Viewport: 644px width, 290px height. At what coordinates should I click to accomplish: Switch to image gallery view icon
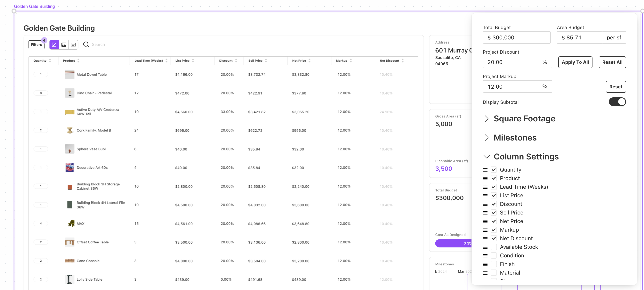click(64, 44)
